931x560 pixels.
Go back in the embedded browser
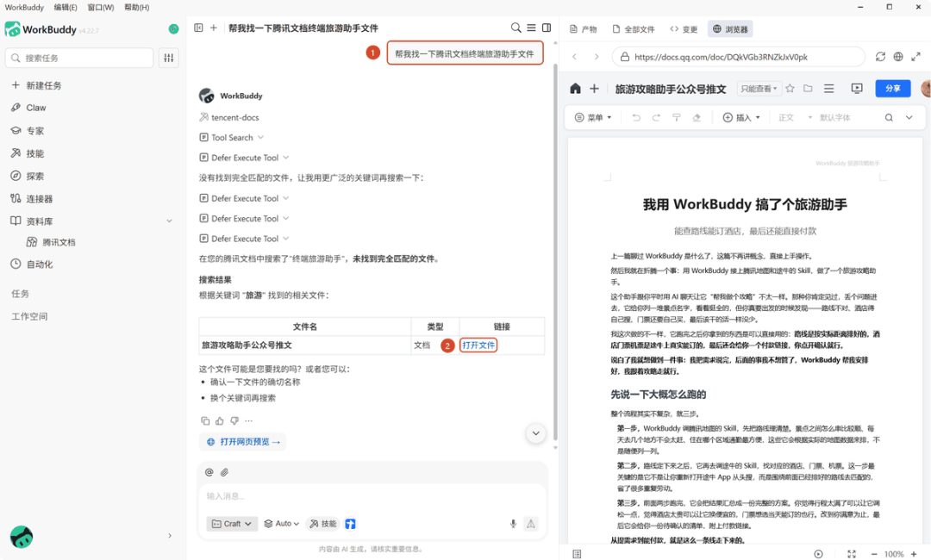[x=575, y=57]
